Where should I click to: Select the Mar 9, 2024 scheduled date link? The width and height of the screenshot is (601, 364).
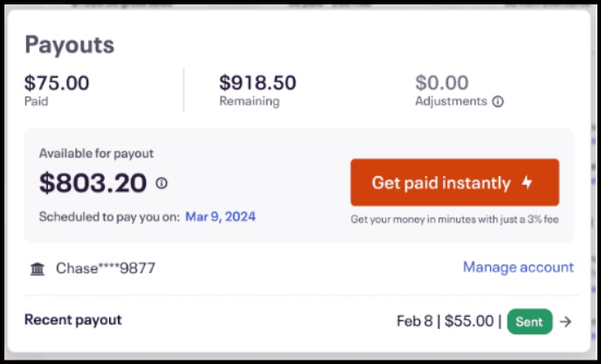point(220,216)
